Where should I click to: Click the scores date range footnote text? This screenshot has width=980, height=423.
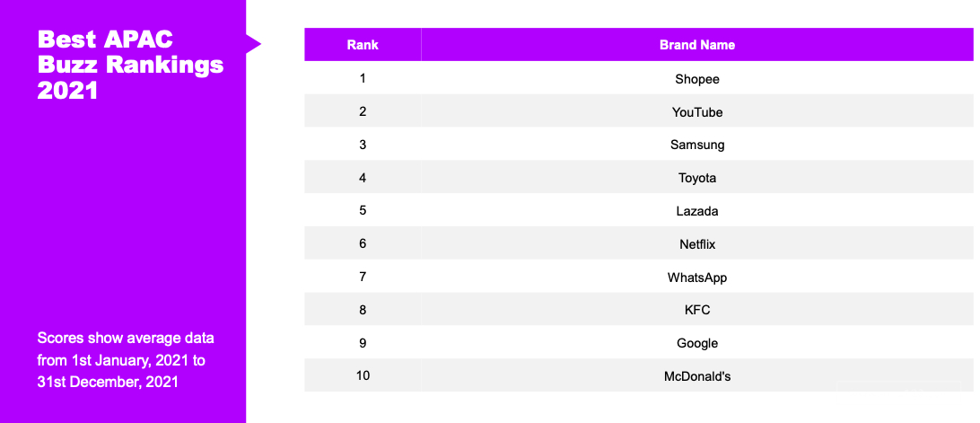(126, 359)
